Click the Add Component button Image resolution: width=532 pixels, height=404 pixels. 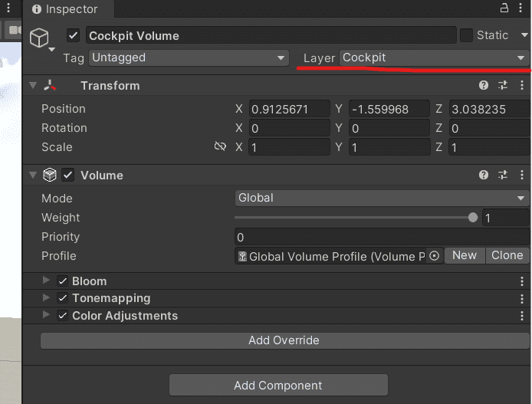tap(278, 385)
